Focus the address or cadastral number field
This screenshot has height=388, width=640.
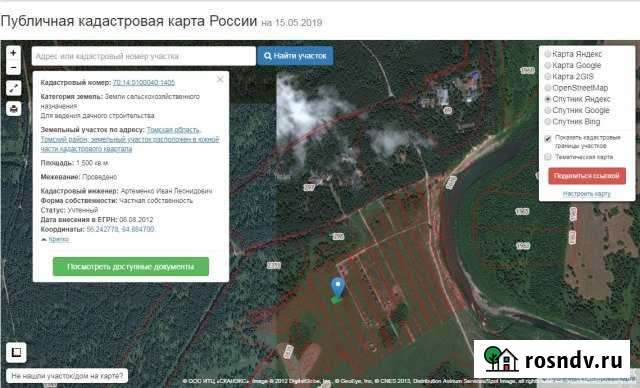tap(144, 56)
